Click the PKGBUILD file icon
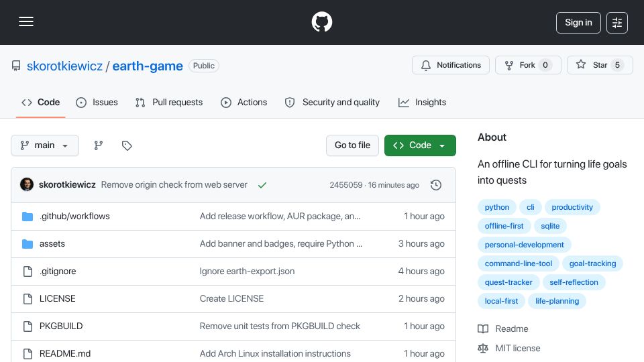The image size is (644, 362). click(x=28, y=326)
